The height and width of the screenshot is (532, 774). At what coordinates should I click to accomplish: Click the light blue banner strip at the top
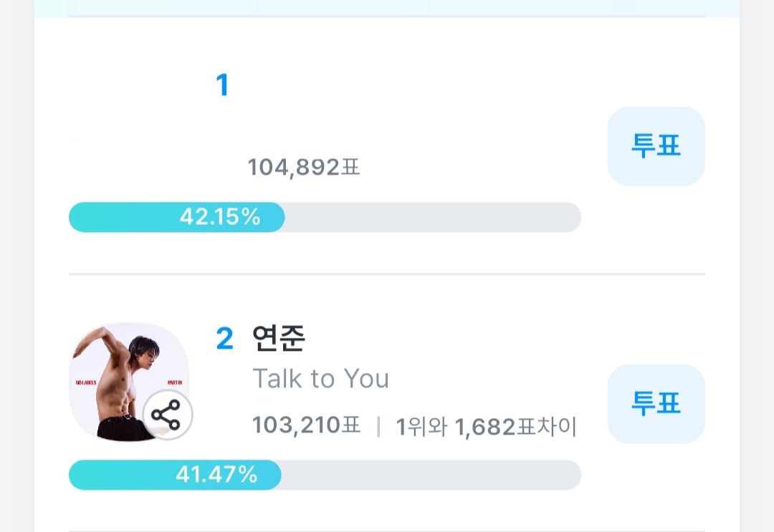click(387, 7)
